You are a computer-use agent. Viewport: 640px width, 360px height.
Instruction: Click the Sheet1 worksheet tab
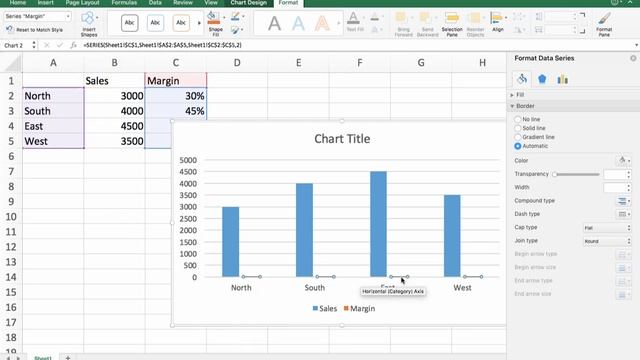pyautogui.click(x=43, y=358)
